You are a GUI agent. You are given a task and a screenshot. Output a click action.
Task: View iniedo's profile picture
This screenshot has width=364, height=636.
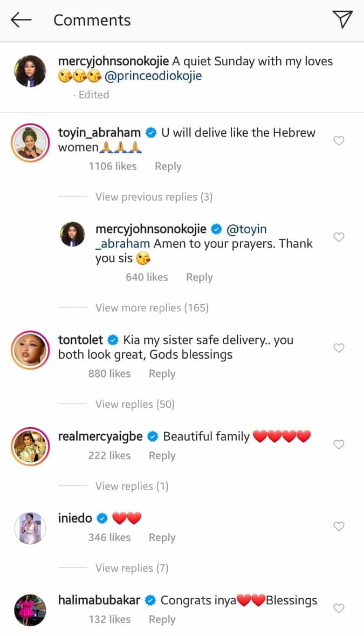(x=30, y=528)
